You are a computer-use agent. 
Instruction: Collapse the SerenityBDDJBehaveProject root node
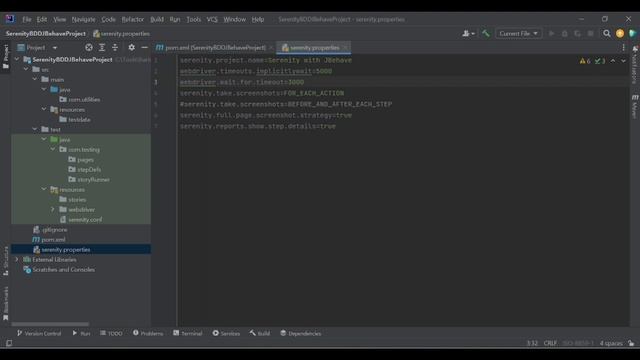pos(17,60)
